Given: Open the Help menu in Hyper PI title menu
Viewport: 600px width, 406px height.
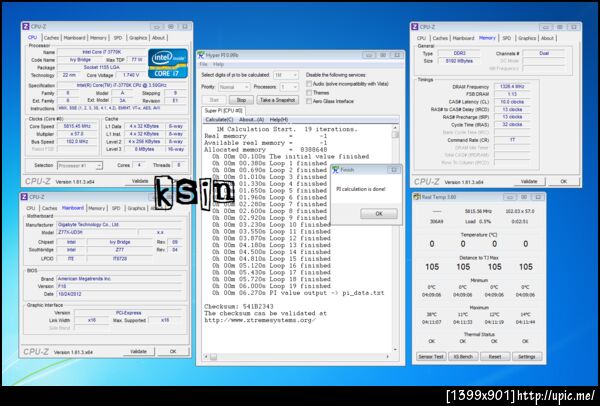Looking at the screenshot, I should coord(218,64).
